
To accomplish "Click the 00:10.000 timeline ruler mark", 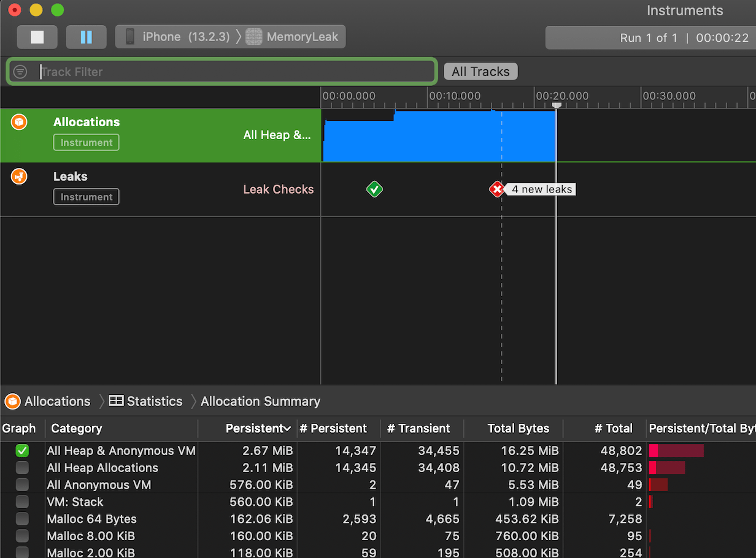I will click(455, 96).
